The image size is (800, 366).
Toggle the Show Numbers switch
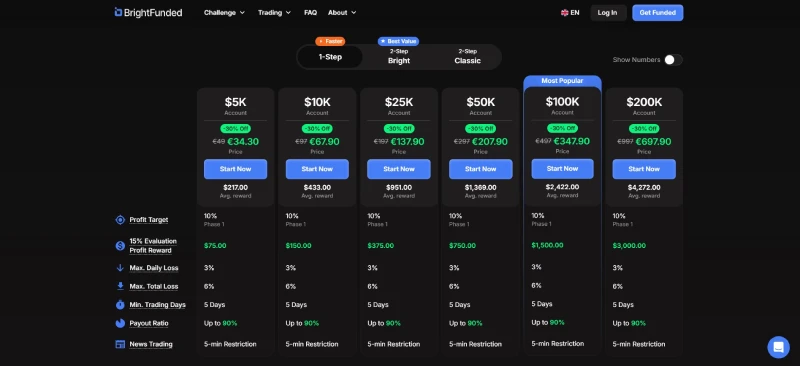(673, 60)
